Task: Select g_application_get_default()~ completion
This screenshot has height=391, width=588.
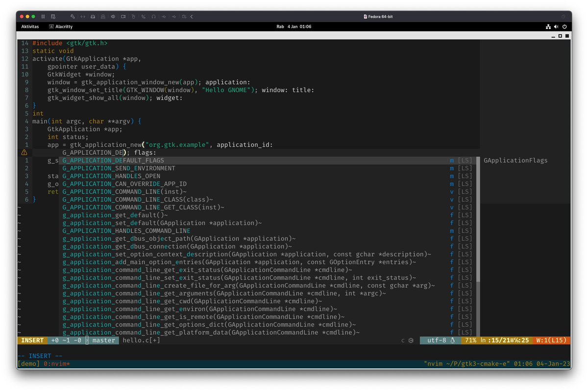Action: (268, 215)
